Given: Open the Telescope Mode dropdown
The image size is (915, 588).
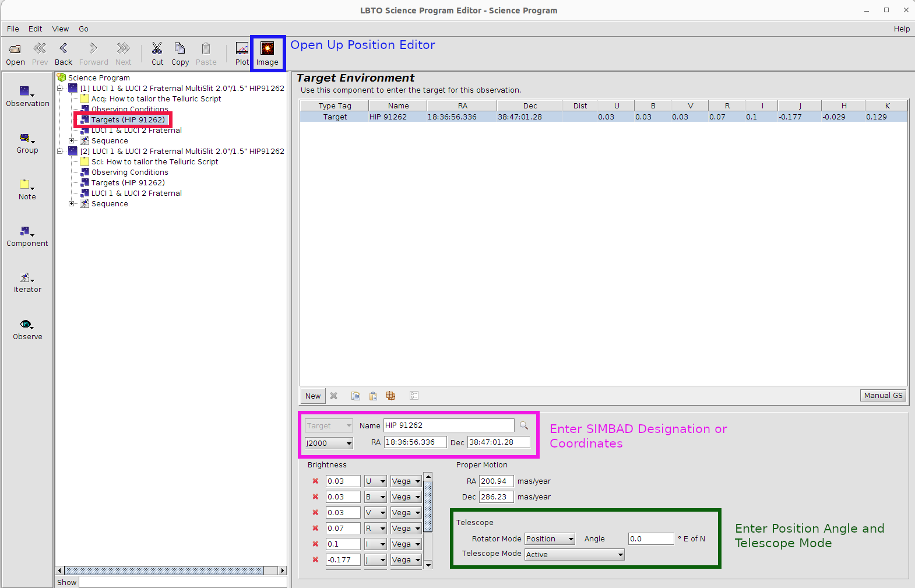Looking at the screenshot, I should [574, 555].
